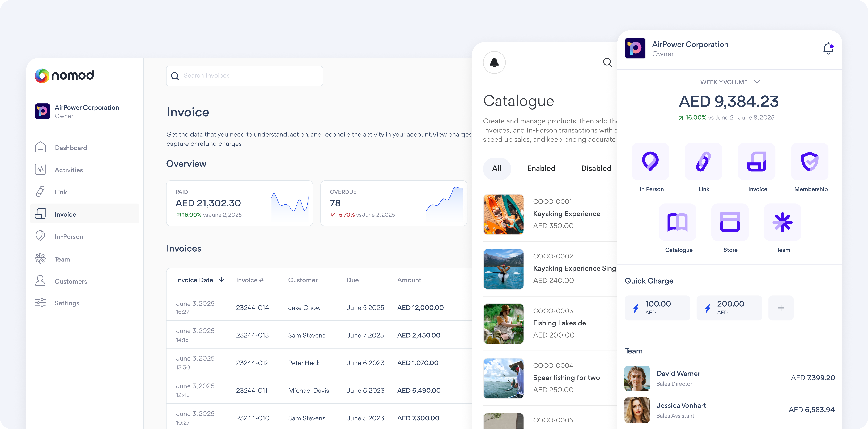Select the Enabled filter tab in Catalogue

pos(541,168)
